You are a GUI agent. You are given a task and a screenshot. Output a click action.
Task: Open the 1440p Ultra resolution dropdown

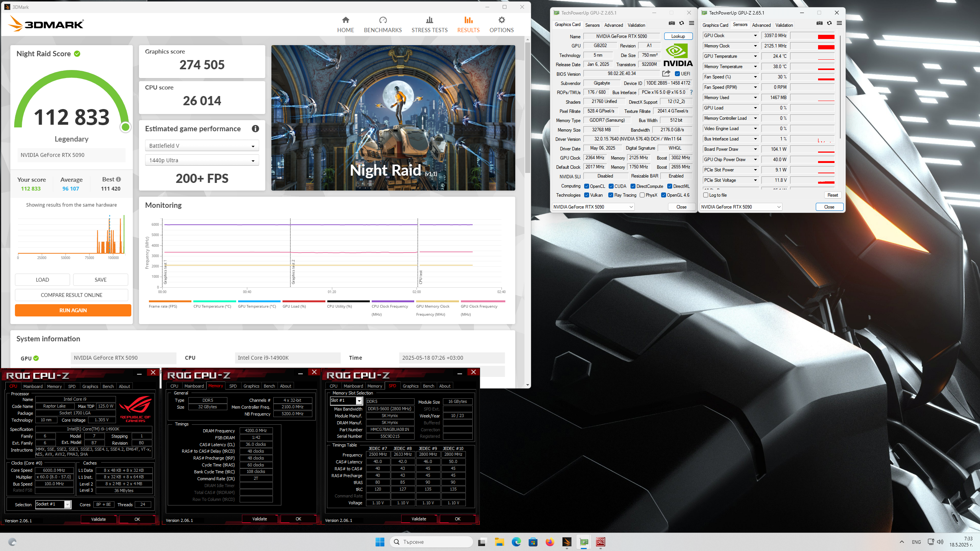coord(202,160)
